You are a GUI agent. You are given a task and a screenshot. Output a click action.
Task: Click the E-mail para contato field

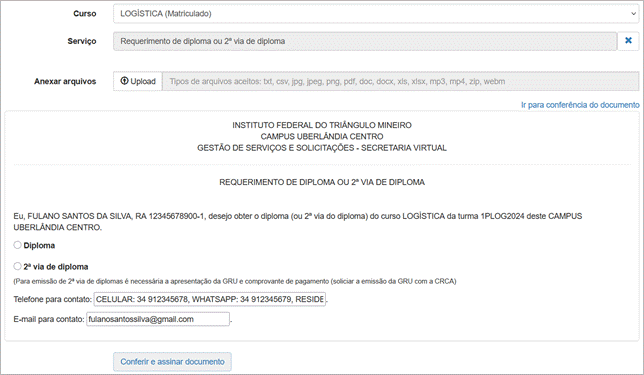tap(158, 319)
